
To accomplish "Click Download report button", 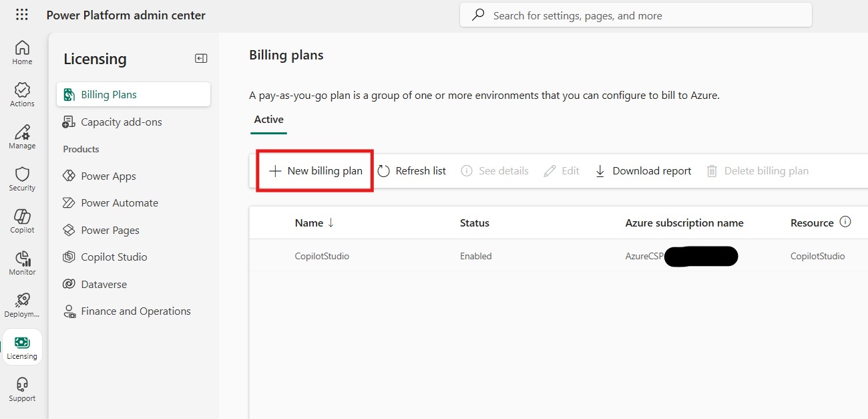I will (643, 171).
